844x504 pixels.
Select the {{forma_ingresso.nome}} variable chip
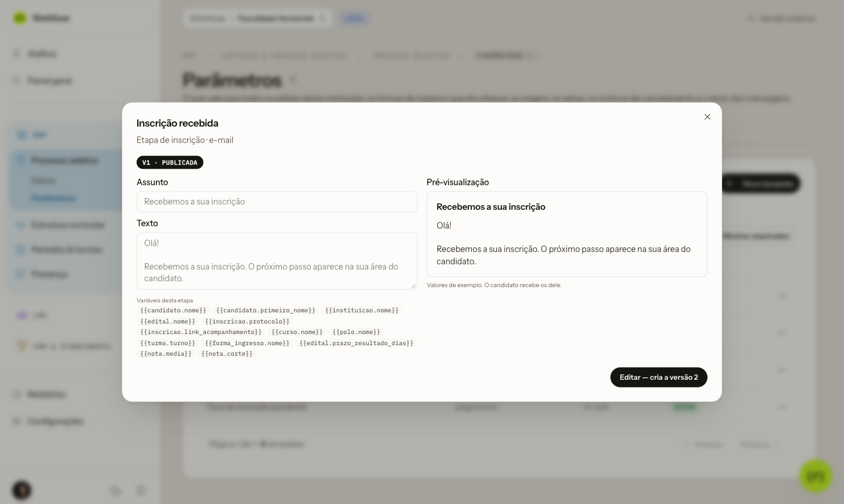coord(247,343)
